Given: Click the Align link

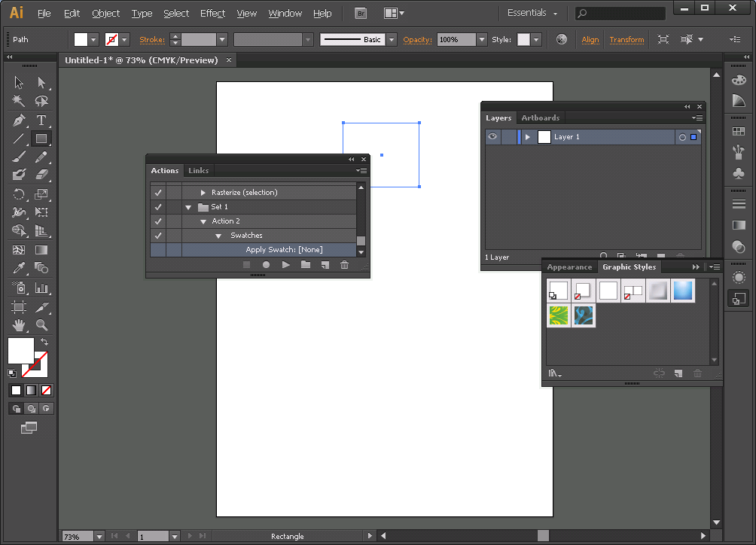Looking at the screenshot, I should [x=590, y=40].
